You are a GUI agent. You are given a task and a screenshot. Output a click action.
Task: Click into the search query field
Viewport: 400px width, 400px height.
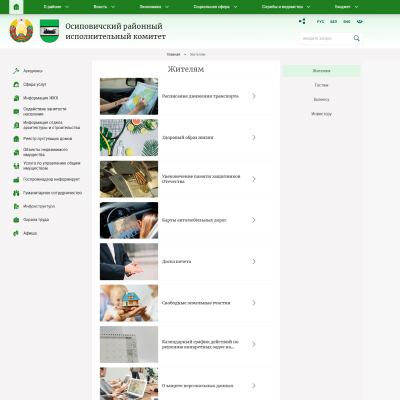pyautogui.click(x=326, y=38)
